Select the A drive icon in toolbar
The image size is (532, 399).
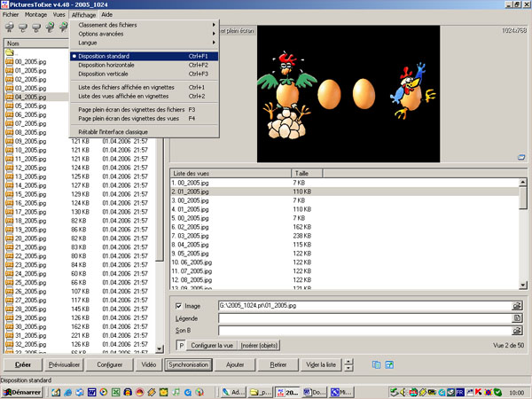pos(9,27)
